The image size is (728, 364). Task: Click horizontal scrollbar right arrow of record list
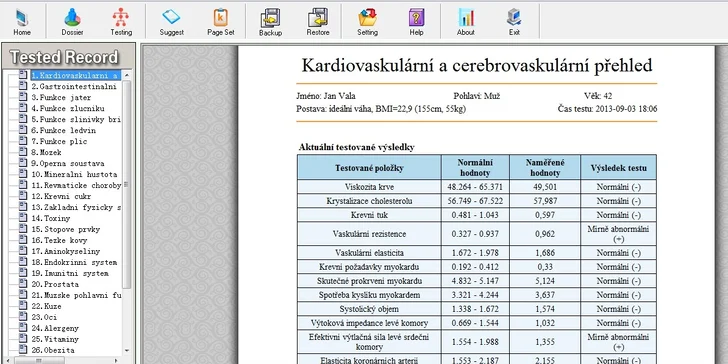click(x=117, y=360)
